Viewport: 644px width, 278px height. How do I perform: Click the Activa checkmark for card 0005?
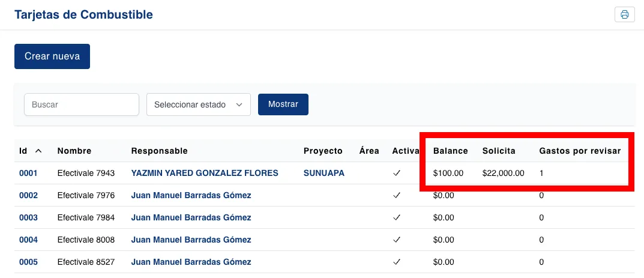[396, 262]
